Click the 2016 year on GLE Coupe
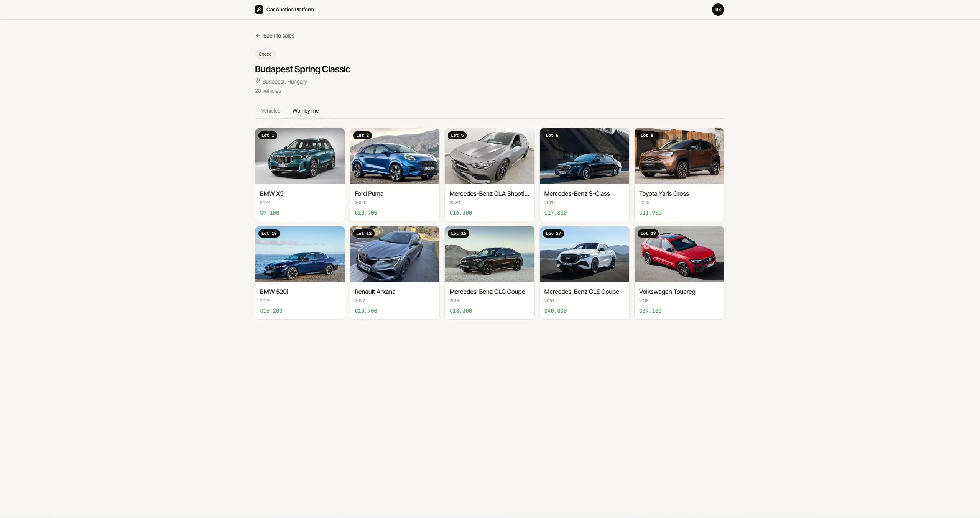Screen dimensions: 980x518 (549, 301)
